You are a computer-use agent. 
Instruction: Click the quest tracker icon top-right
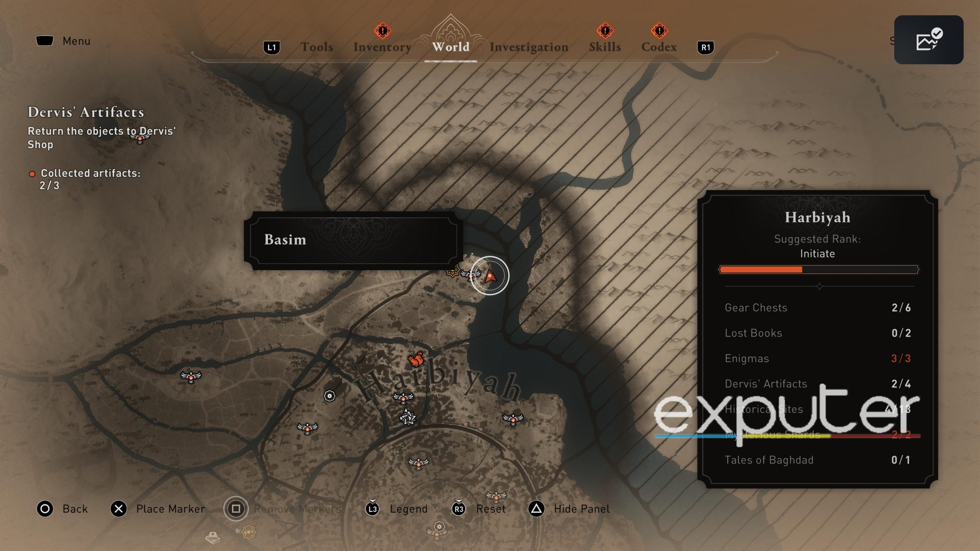tap(929, 40)
